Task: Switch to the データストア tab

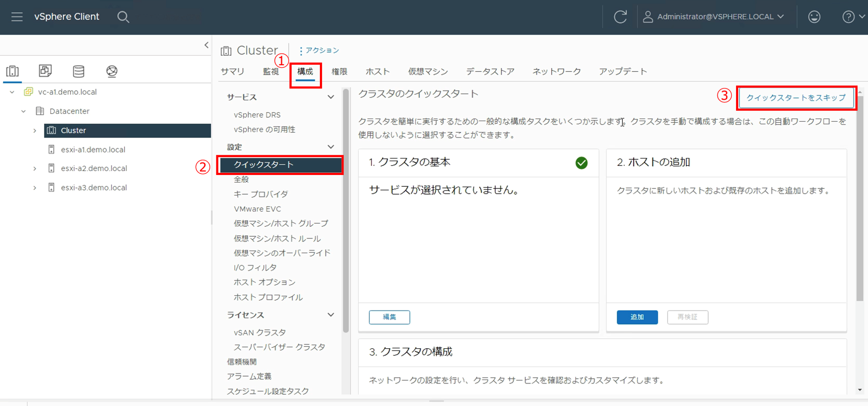Action: (490, 71)
